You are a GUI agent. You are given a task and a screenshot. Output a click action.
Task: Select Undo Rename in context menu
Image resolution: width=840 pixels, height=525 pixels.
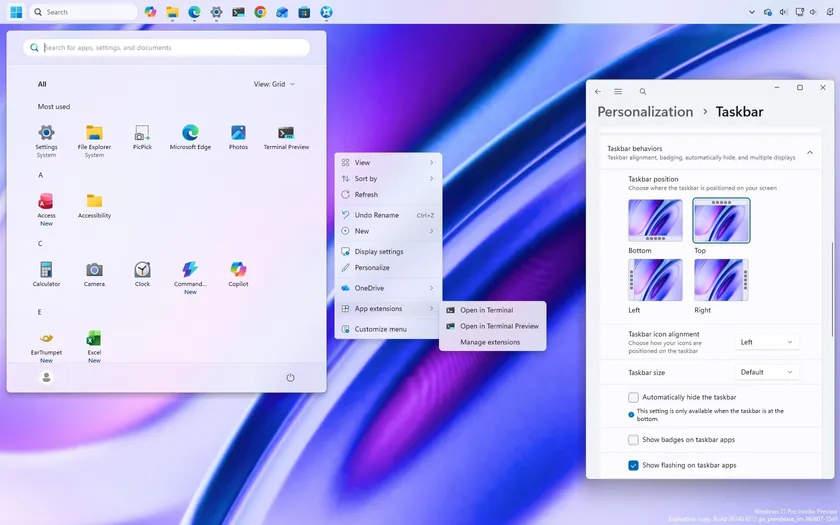[388, 215]
